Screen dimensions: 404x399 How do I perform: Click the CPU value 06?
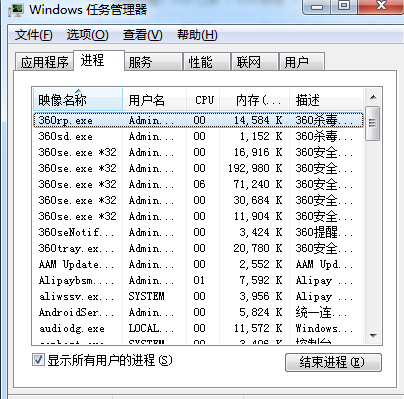tap(199, 184)
